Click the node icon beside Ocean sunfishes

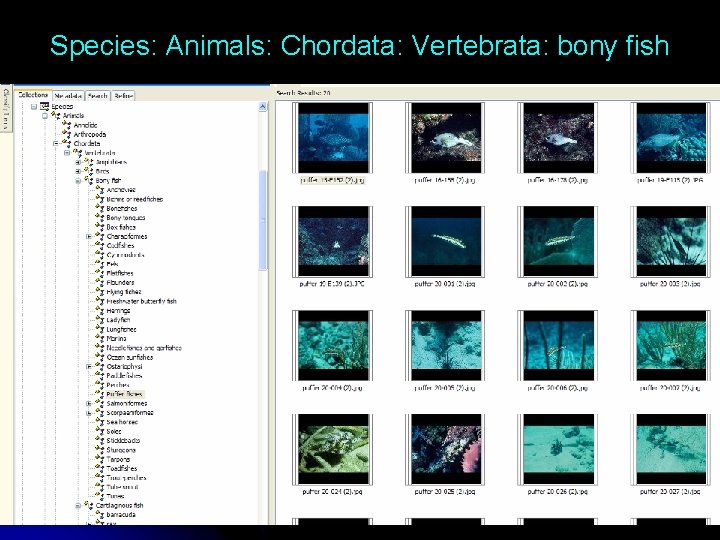pos(100,356)
